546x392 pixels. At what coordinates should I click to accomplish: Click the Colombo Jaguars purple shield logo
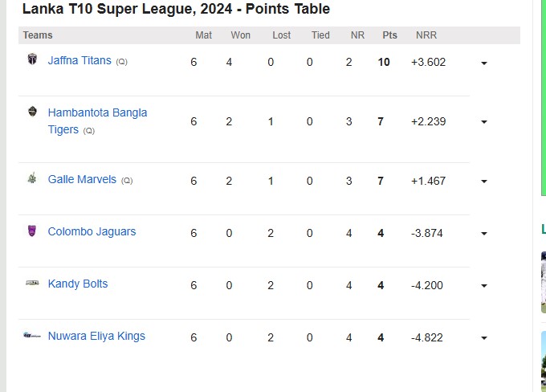pos(32,231)
